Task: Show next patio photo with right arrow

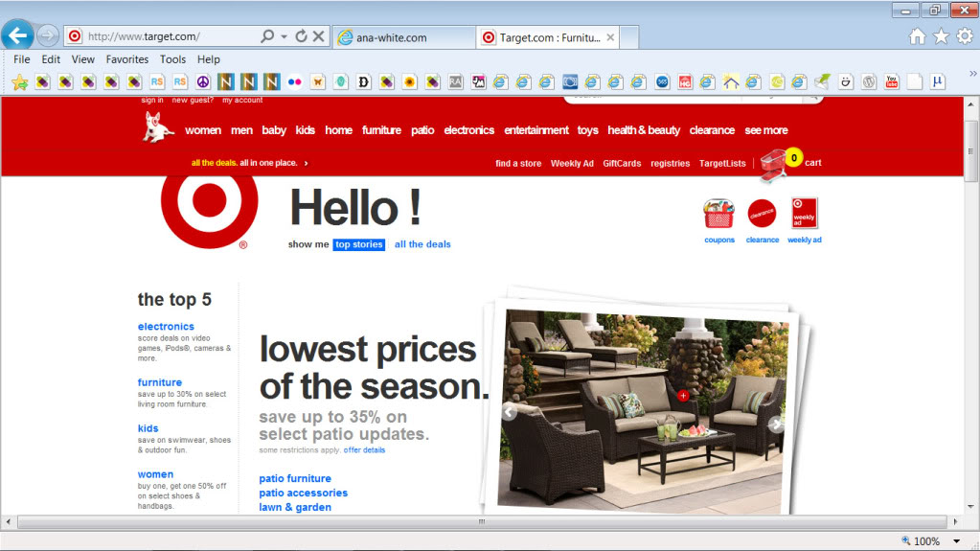Action: click(776, 425)
